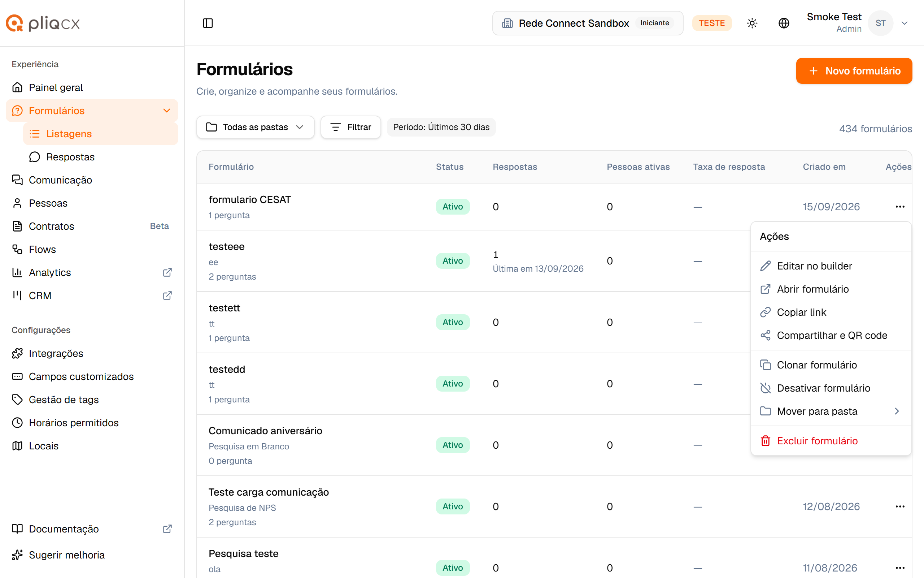This screenshot has height=578, width=924.
Task: Open Comunicação section
Action: (x=92, y=180)
